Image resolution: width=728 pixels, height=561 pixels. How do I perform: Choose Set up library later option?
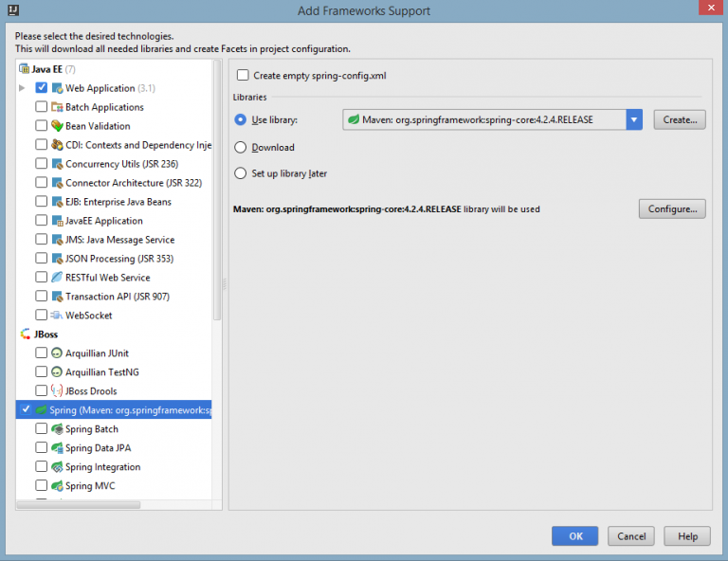pos(241,174)
